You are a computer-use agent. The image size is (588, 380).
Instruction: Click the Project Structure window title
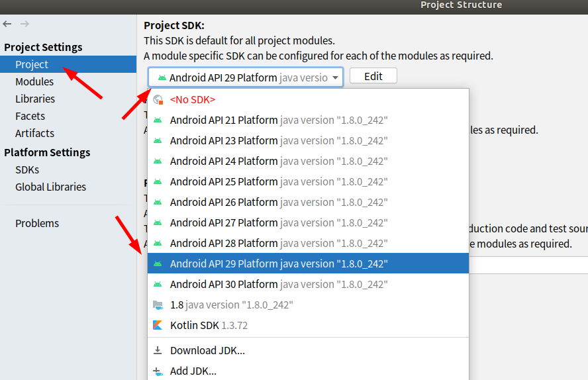(x=462, y=5)
